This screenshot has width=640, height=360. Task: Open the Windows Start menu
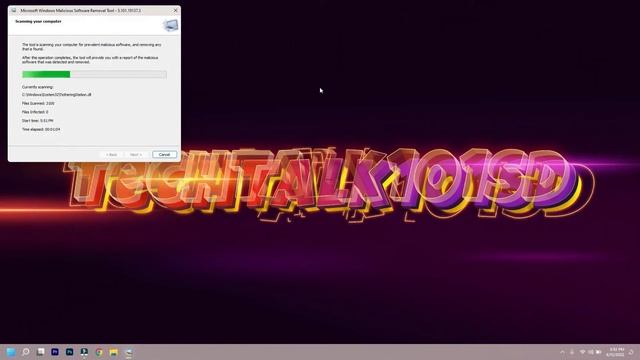11,352
